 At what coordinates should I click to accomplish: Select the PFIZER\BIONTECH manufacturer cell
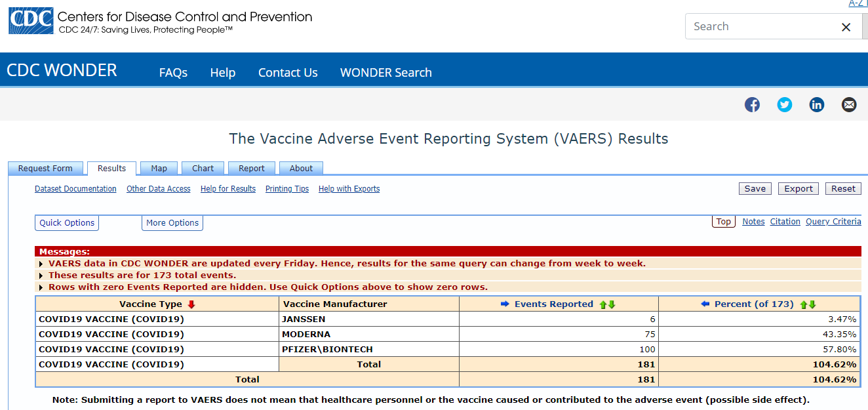[369, 350]
